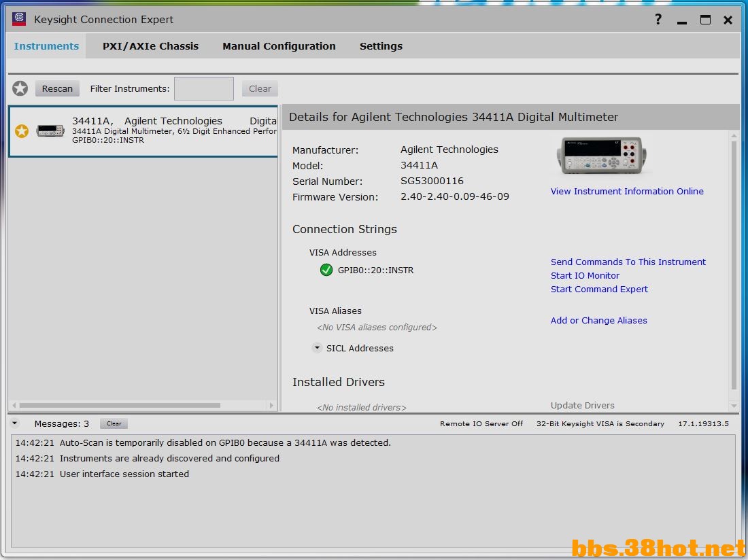Click the details pane scroll-up arrow

tap(734, 136)
